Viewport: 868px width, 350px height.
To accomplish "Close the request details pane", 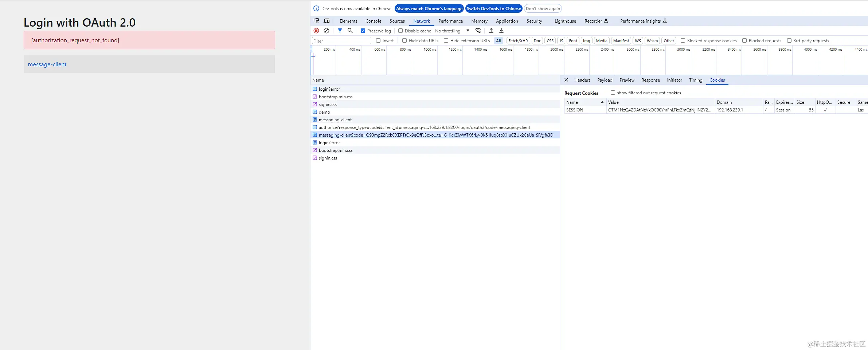I will coord(566,80).
